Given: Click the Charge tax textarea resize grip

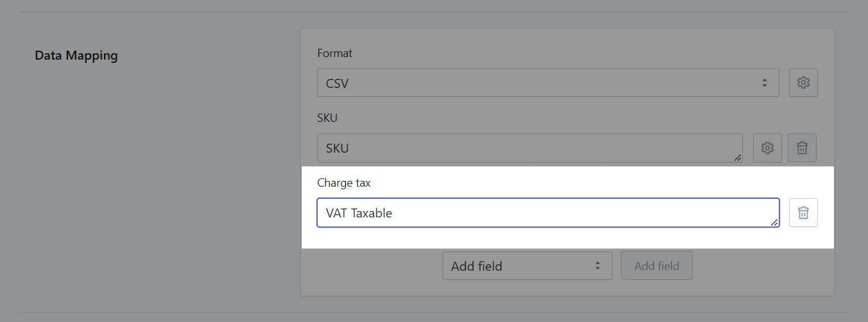Looking at the screenshot, I should pos(774,222).
